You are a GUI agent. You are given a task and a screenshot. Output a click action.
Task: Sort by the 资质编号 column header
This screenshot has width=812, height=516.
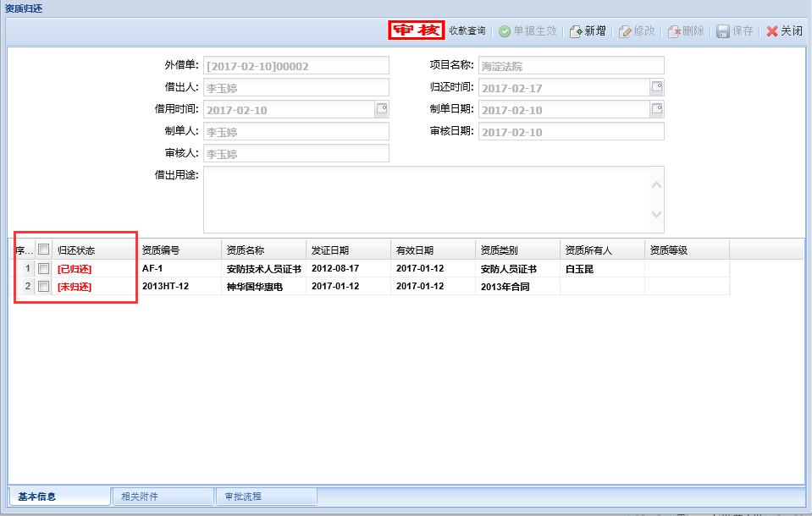(x=178, y=250)
